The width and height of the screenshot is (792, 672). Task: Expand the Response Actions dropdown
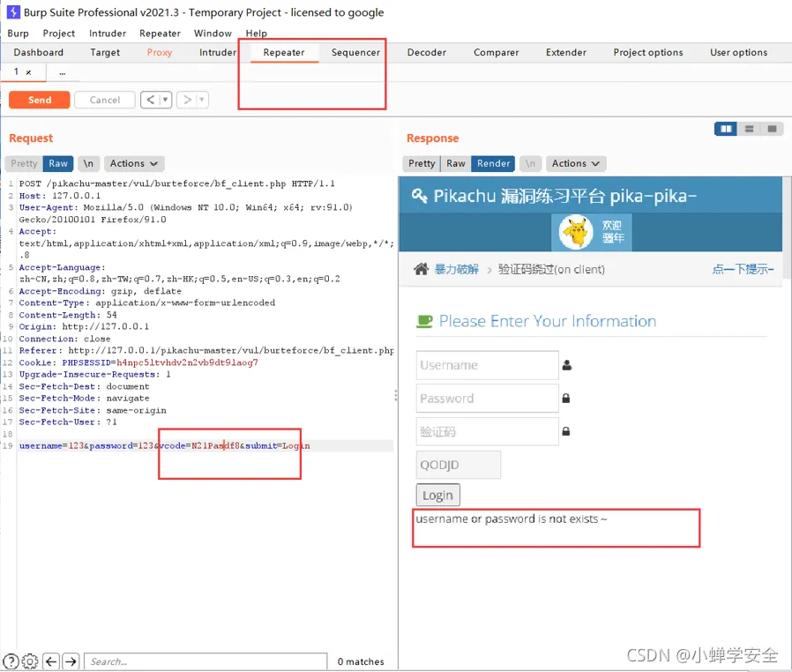coord(575,163)
